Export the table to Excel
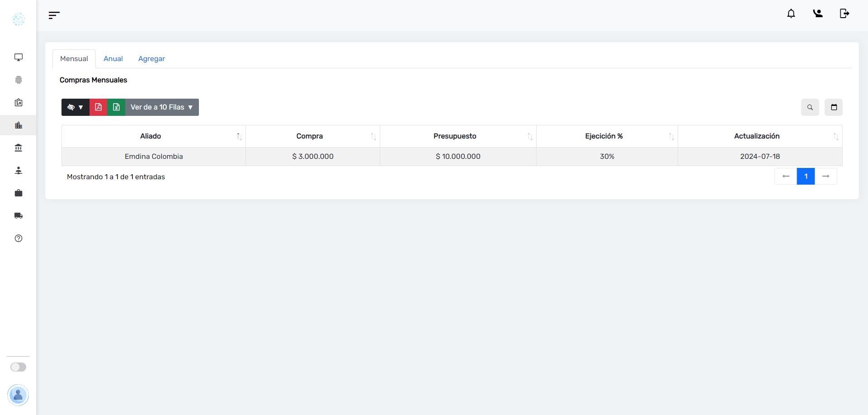Viewport: 868px width, 415px height. 116,107
